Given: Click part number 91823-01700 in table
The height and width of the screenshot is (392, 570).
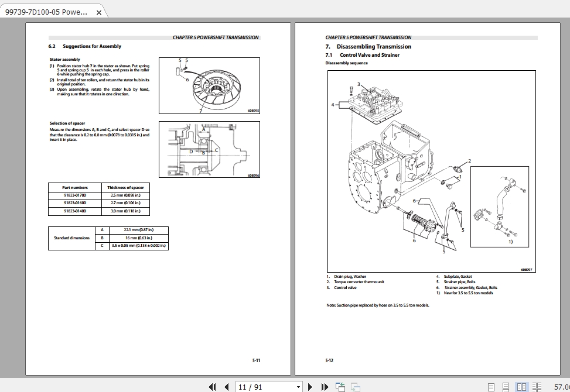Looking at the screenshot, I should [x=75, y=195].
